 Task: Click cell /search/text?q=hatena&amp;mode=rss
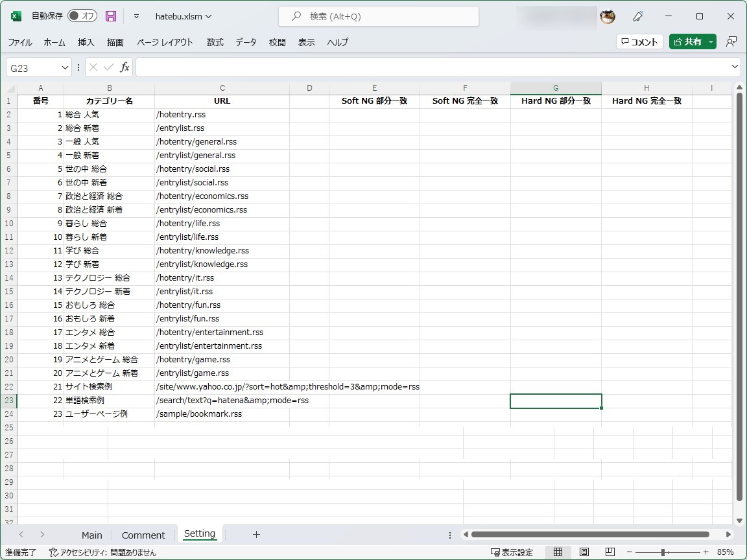coord(222,401)
